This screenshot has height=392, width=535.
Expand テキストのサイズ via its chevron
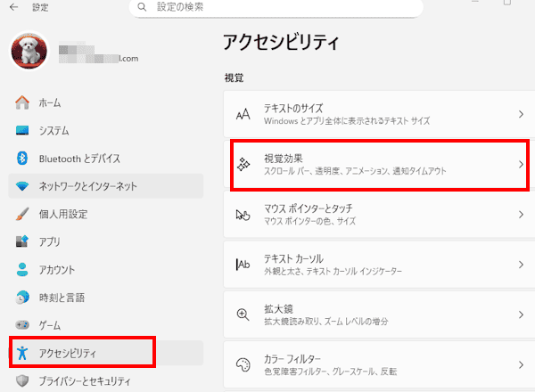pyautogui.click(x=521, y=114)
